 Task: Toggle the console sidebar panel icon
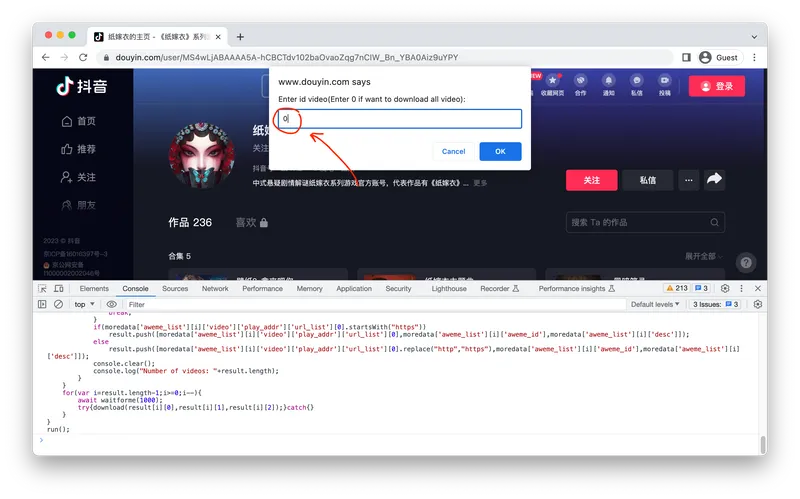click(42, 304)
